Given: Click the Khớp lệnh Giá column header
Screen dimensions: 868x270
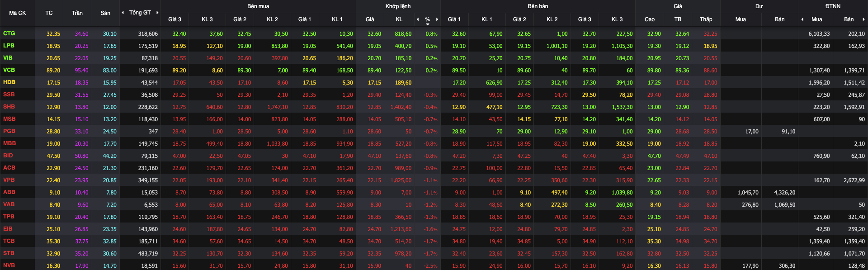Looking at the screenshot, I should pyautogui.click(x=370, y=19).
